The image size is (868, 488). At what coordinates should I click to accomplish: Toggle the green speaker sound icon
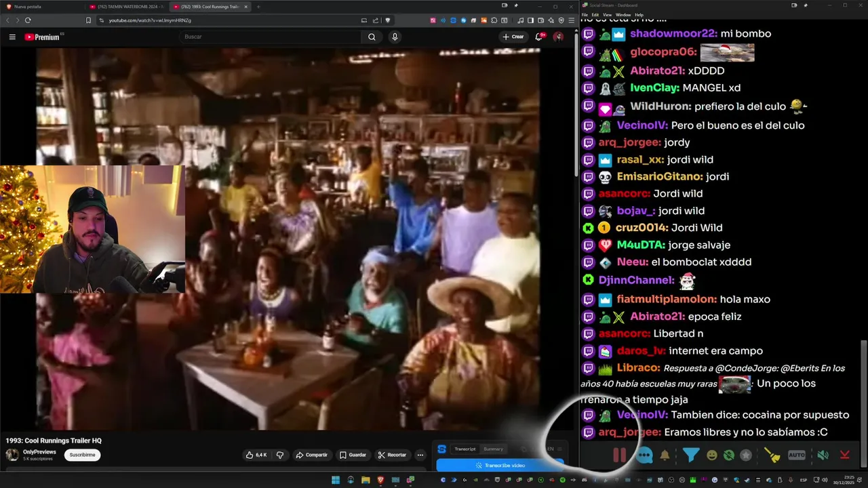click(x=823, y=455)
